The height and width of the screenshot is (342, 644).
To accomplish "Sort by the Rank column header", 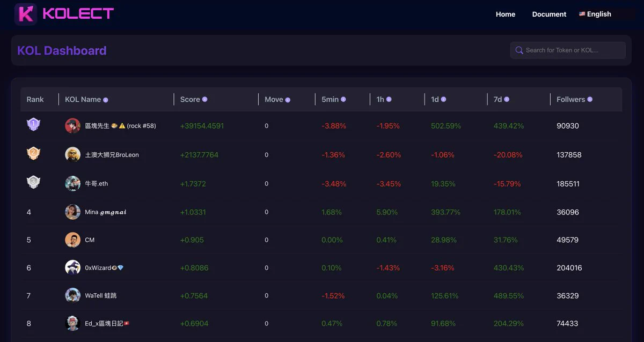I will (x=35, y=99).
